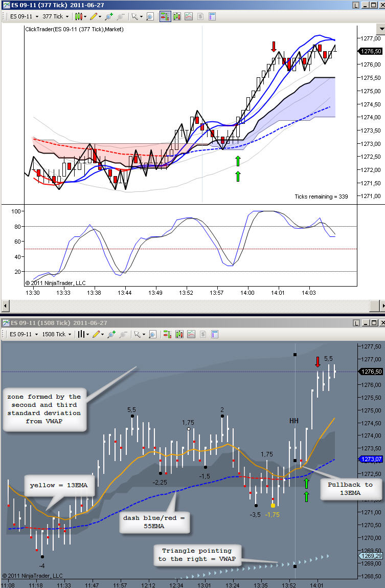Click ES 09-11 instrument label in 377 Tick toolbar
The height and width of the screenshot is (588, 385).
coord(21,16)
